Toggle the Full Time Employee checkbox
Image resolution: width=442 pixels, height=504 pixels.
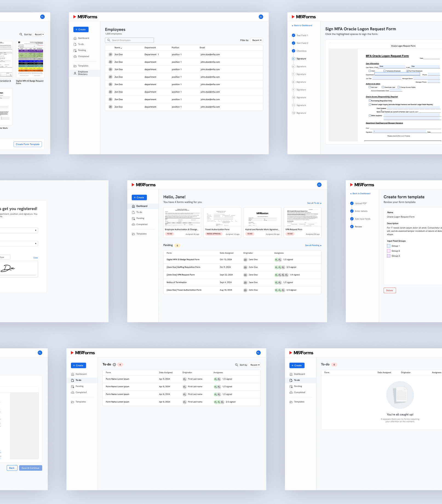pos(407,71)
